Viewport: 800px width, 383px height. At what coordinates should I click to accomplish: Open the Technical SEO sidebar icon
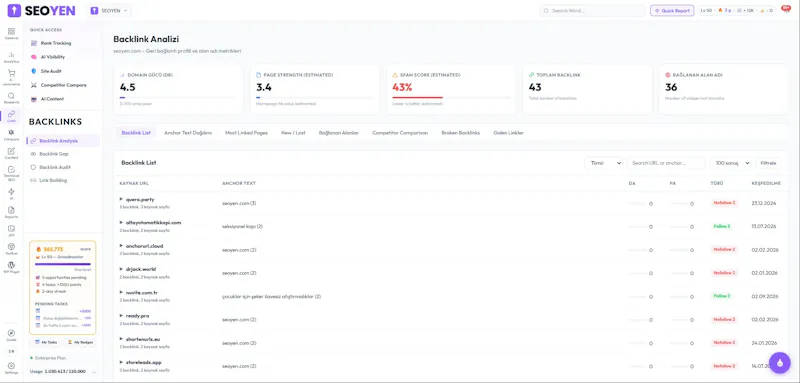click(x=11, y=173)
